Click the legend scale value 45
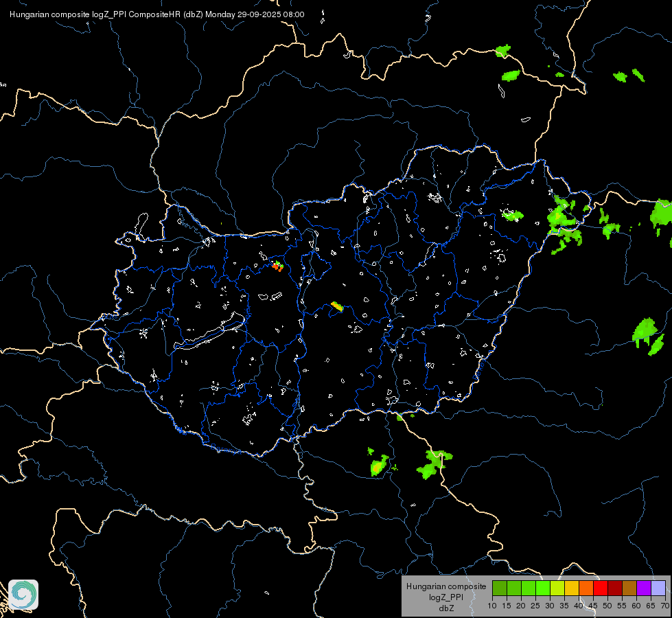 [x=593, y=606]
